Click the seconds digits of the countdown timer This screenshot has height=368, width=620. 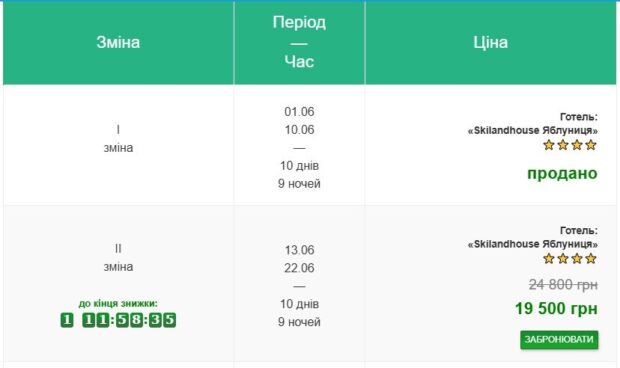click(163, 320)
